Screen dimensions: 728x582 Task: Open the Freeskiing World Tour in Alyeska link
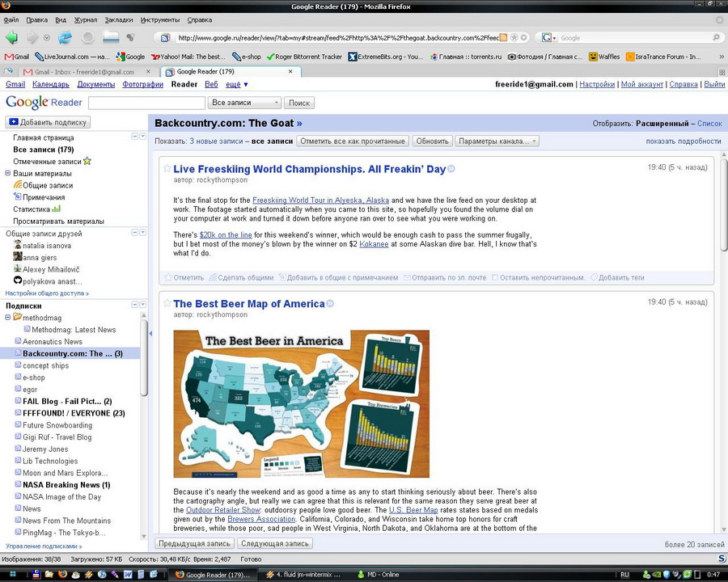[x=321, y=200]
